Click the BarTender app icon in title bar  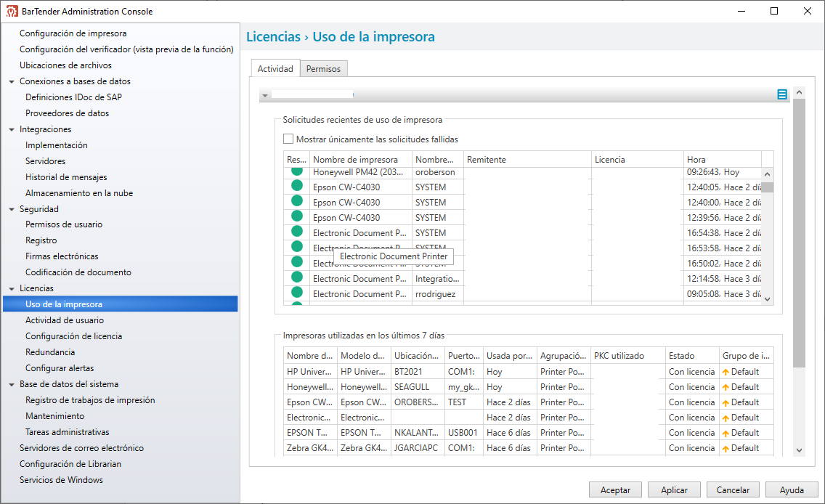[x=12, y=11]
